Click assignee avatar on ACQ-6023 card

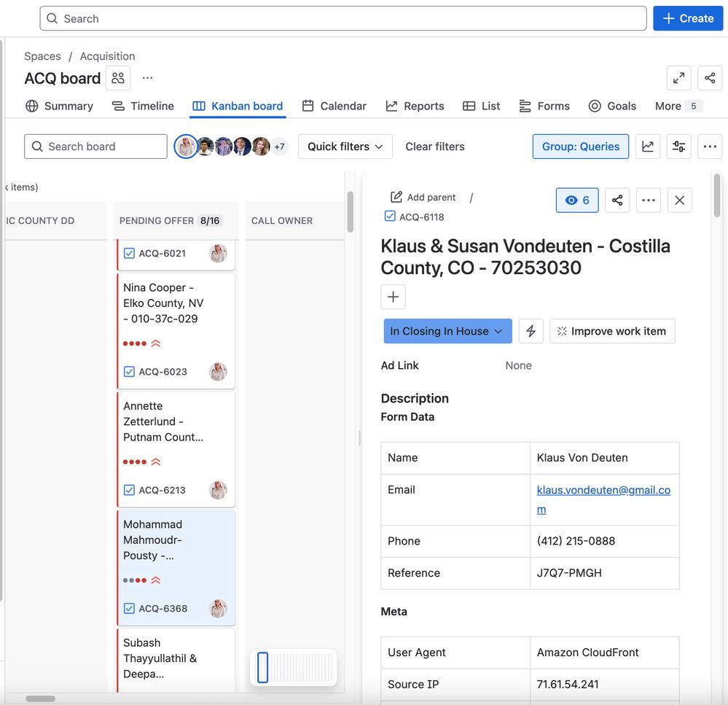[218, 372]
